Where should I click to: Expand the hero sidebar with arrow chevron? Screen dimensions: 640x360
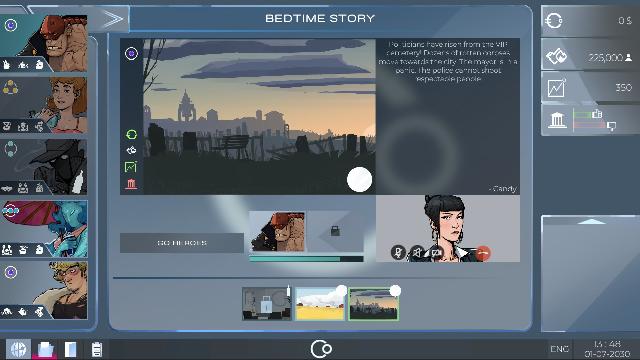(x=113, y=19)
